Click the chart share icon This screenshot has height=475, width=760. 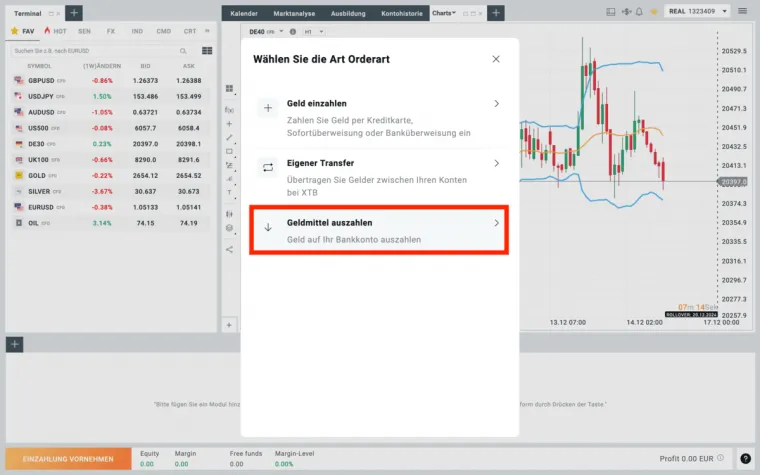click(229, 249)
